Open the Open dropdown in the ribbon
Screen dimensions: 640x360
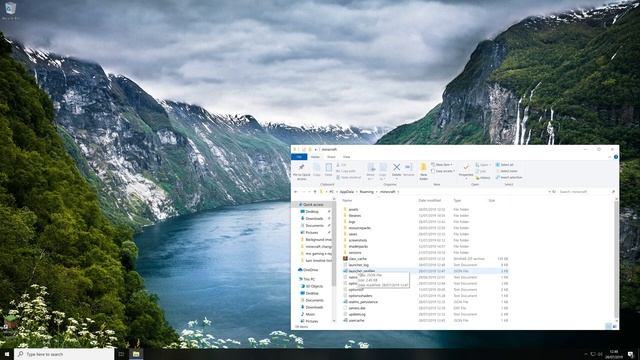tap(483, 164)
